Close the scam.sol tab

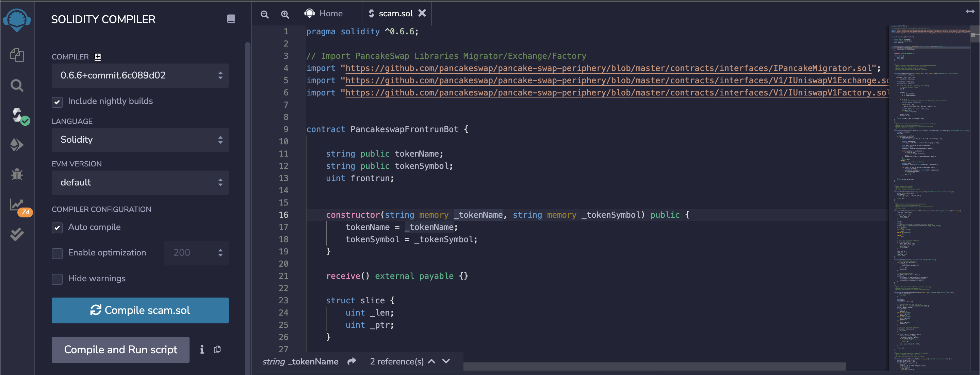pos(422,13)
